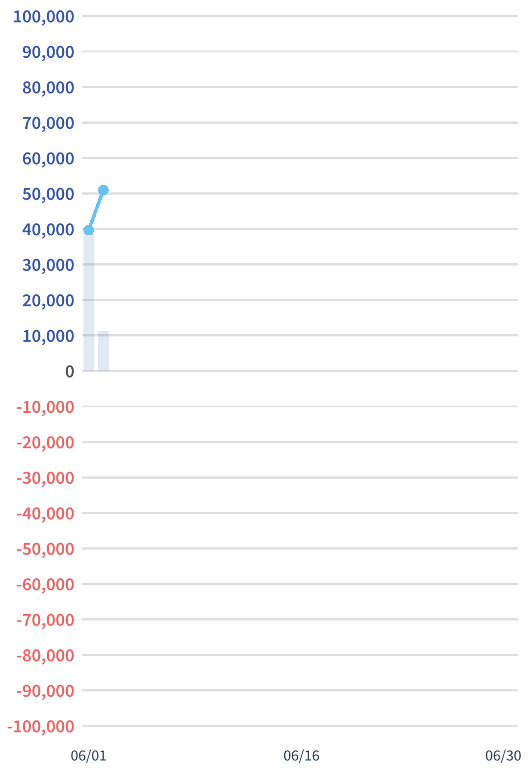This screenshot has height=784, width=532.
Task: Click the 100,000 axis label
Action: (x=44, y=17)
